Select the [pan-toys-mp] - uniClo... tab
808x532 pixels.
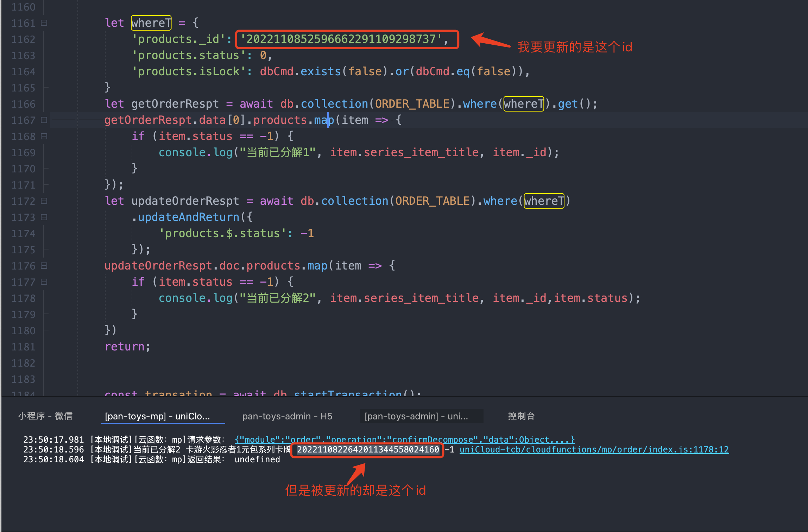157,416
